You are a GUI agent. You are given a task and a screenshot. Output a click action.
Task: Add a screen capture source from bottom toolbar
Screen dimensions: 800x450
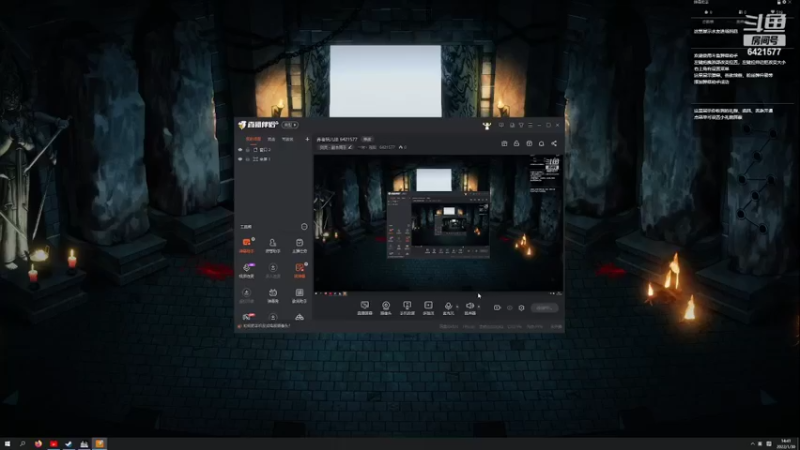pyautogui.click(x=364, y=308)
